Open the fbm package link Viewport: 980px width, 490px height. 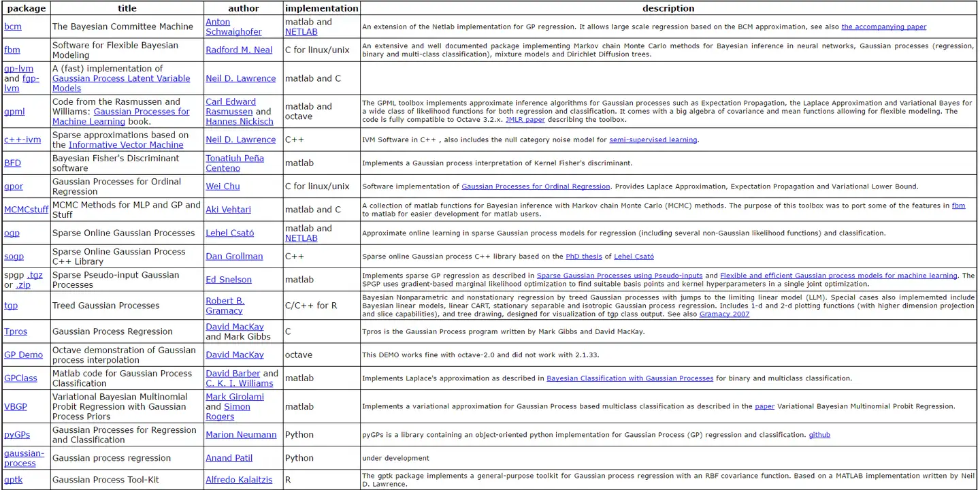(x=12, y=50)
